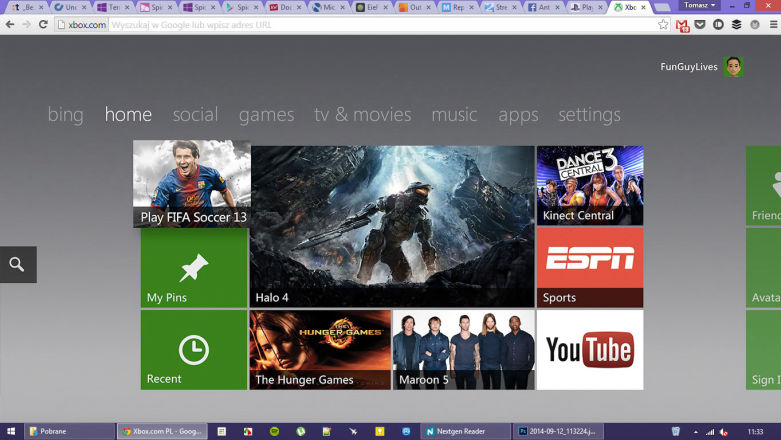The width and height of the screenshot is (781, 440).
Task: Switch to the Facebook browser tab
Action: tap(543, 7)
